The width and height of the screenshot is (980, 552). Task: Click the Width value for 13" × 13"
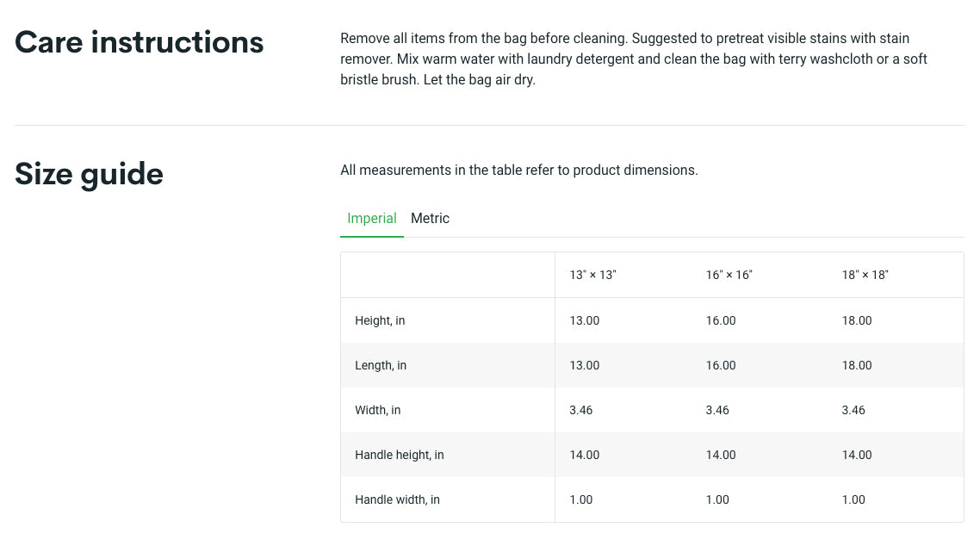click(581, 410)
